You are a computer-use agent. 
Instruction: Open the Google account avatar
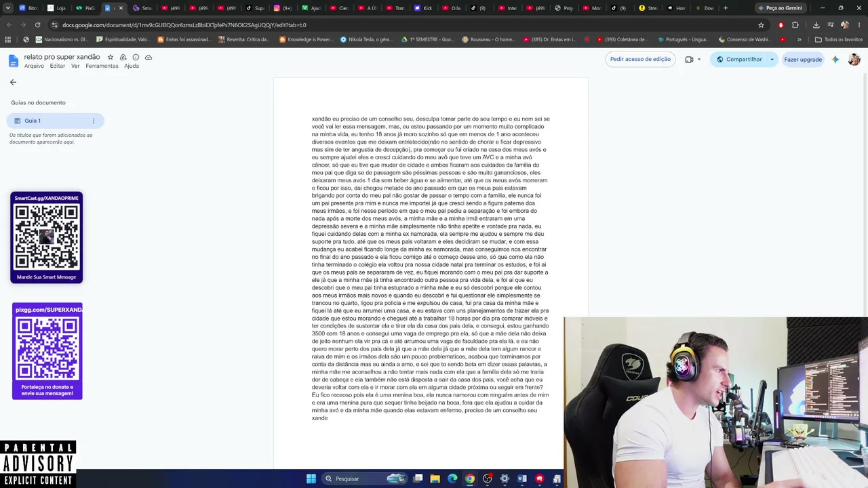(x=854, y=60)
